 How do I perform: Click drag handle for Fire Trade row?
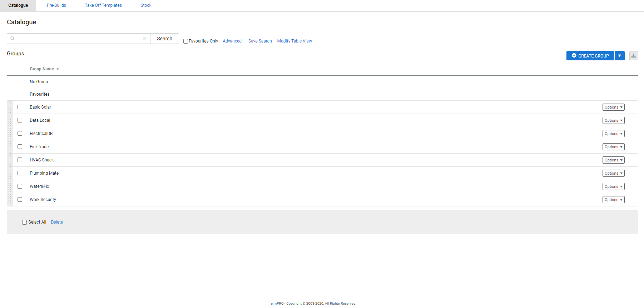tap(10, 147)
